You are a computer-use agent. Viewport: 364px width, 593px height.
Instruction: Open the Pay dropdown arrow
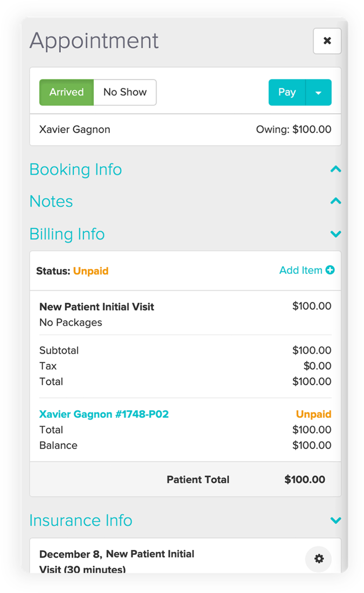[x=318, y=92]
